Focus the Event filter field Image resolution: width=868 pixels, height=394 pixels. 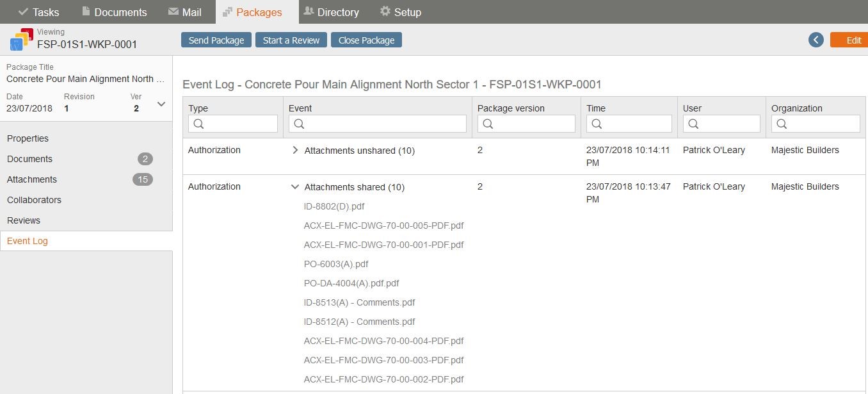378,124
